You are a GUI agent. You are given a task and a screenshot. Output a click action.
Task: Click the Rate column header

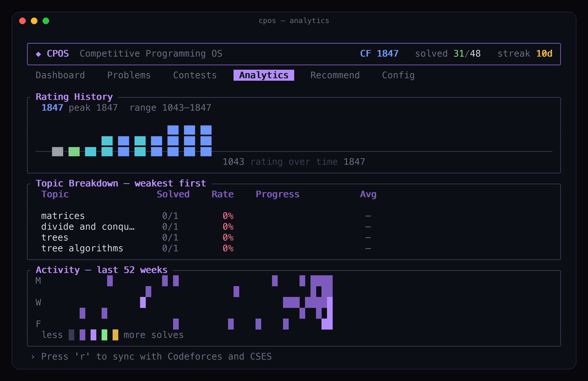coord(222,194)
